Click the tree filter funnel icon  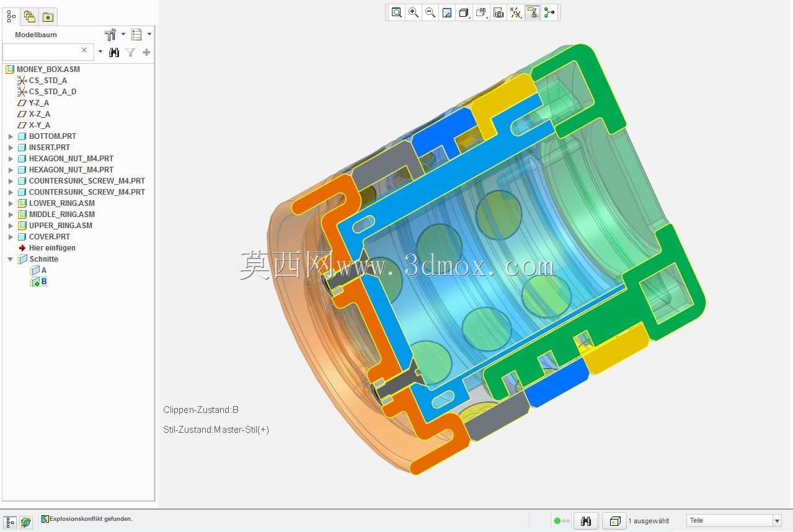click(x=130, y=53)
